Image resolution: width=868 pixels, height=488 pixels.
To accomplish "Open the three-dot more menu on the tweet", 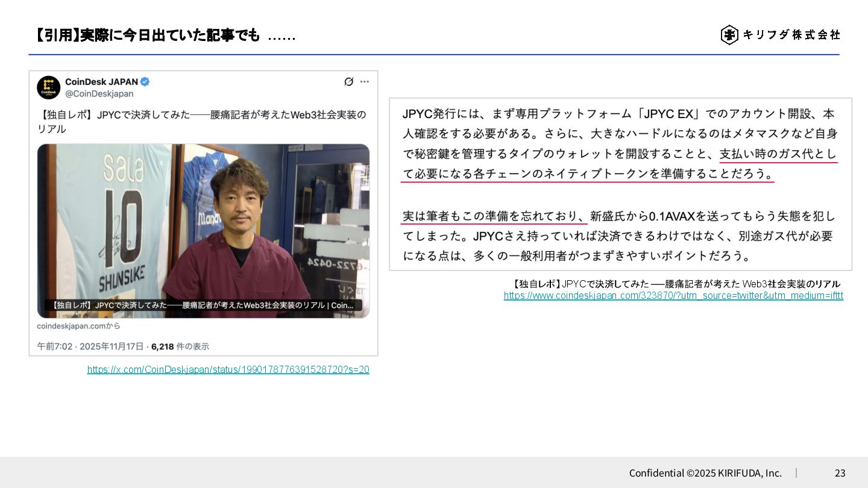I will tap(365, 81).
